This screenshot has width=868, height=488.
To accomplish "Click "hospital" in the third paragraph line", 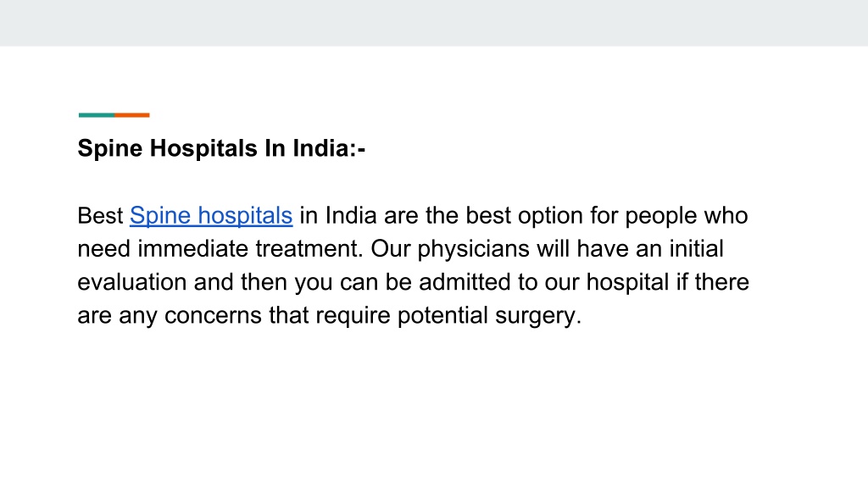I will pos(628,282).
